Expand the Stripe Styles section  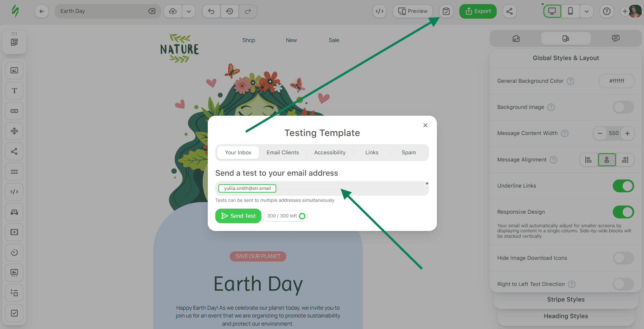coord(566,299)
